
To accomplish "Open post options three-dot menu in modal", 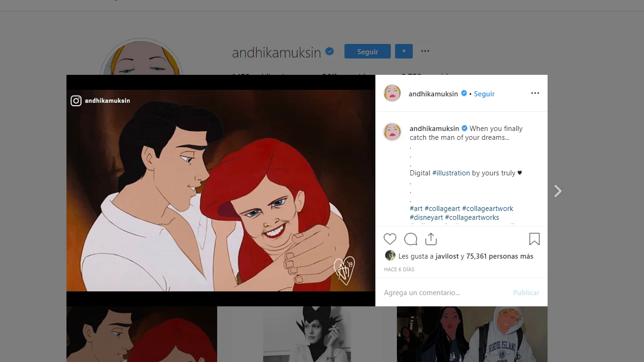I will point(535,94).
